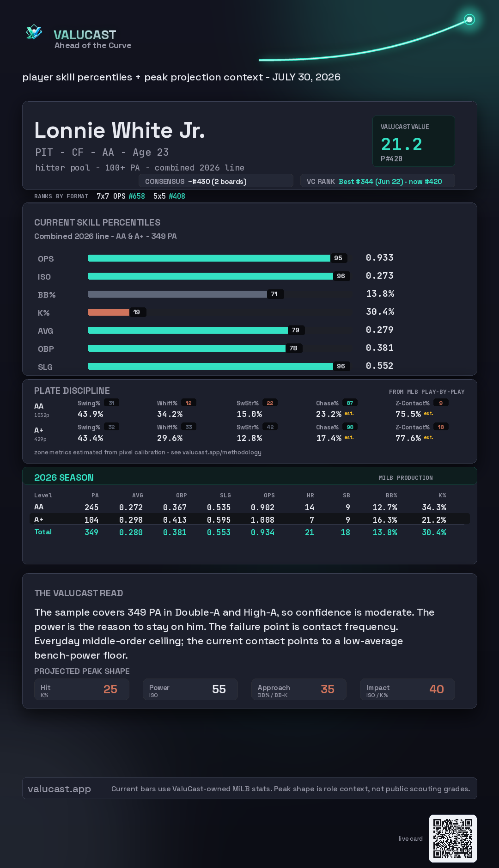This screenshot has width=499, height=868.
Task: Click the A+ Z-Contact% badge 18
Action: (x=441, y=427)
